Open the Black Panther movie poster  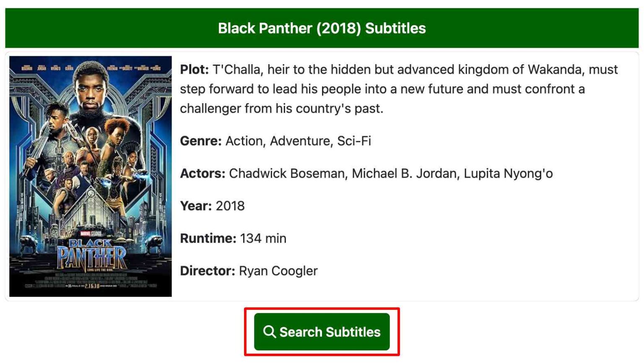[x=91, y=176]
